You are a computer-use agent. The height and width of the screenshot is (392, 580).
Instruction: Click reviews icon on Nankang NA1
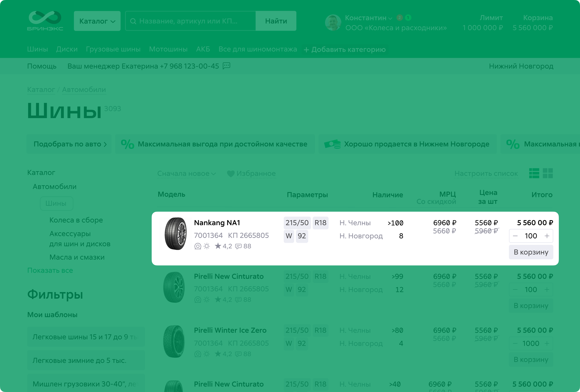pyautogui.click(x=239, y=246)
